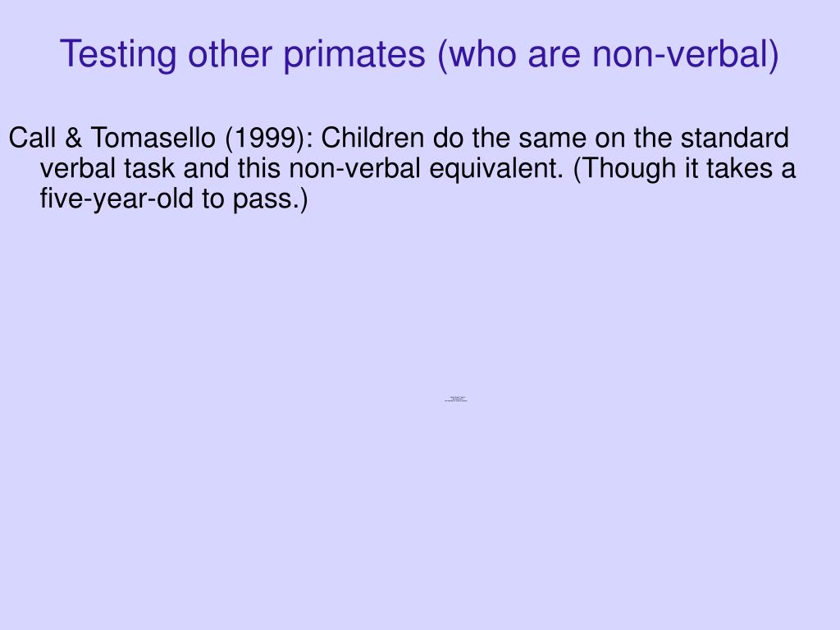
Task: Click the tiny placeholder text mid-slide
Action: click(455, 399)
